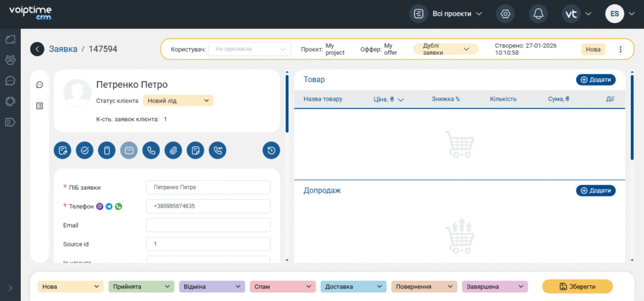Save the request with Зберегти button
This screenshot has width=644, height=301.
point(577,287)
